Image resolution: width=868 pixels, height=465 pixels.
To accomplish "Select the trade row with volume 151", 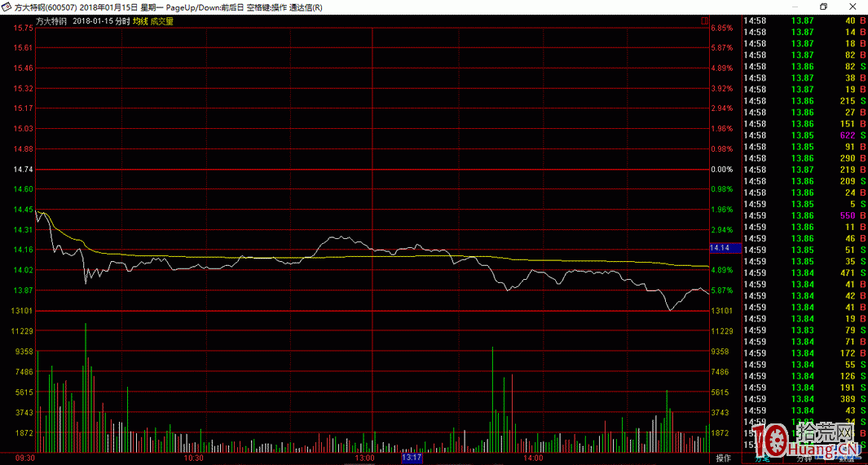I will (x=805, y=124).
